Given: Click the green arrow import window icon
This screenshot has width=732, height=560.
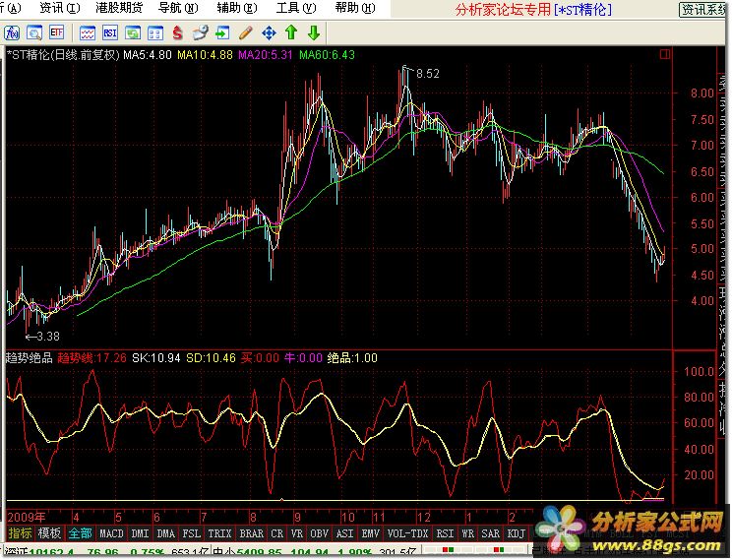Looking at the screenshot, I should click(222, 32).
